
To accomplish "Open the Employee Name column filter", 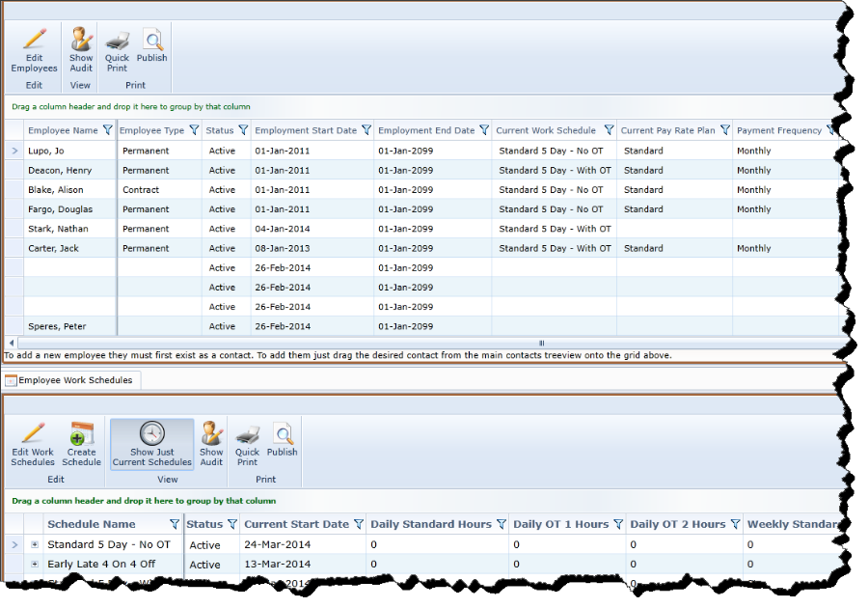I will click(108, 130).
